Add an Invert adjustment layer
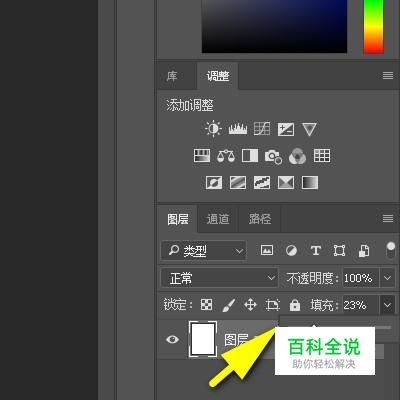400x400 pixels. click(214, 183)
